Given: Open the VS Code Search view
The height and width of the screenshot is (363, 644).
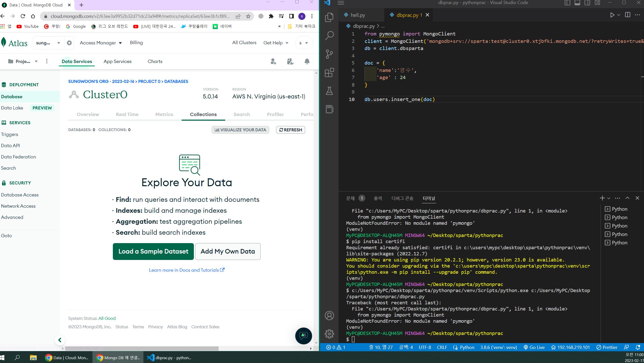Looking at the screenshot, I should point(329,36).
